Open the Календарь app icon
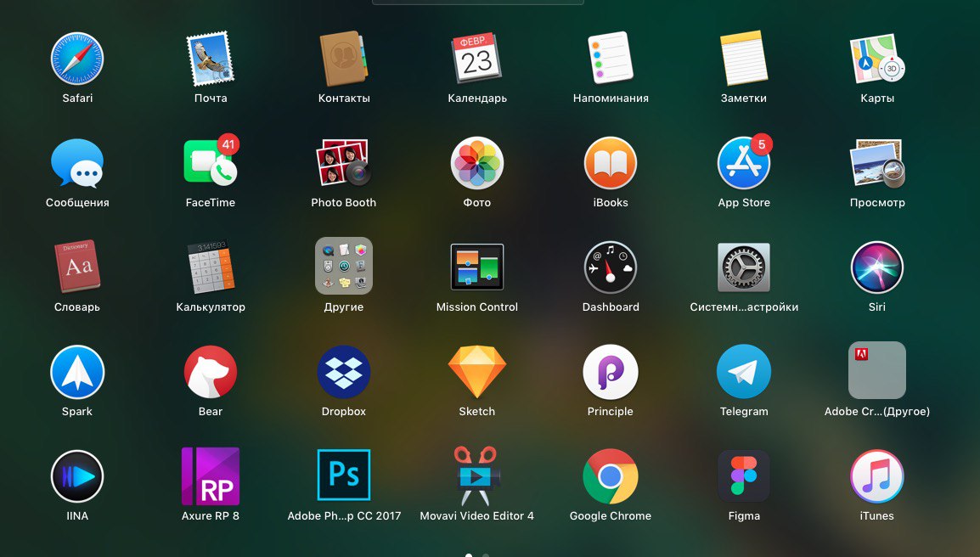 [x=477, y=59]
